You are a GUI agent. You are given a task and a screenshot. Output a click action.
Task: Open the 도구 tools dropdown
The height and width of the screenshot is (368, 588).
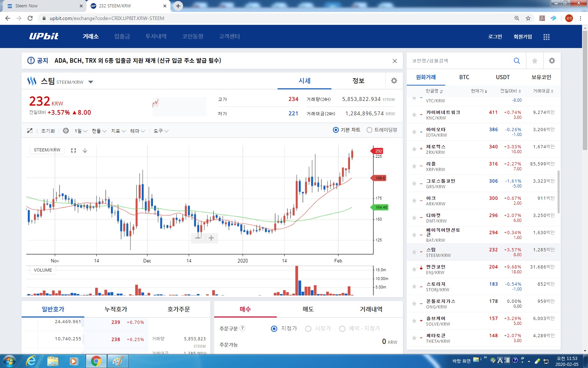[x=161, y=131]
